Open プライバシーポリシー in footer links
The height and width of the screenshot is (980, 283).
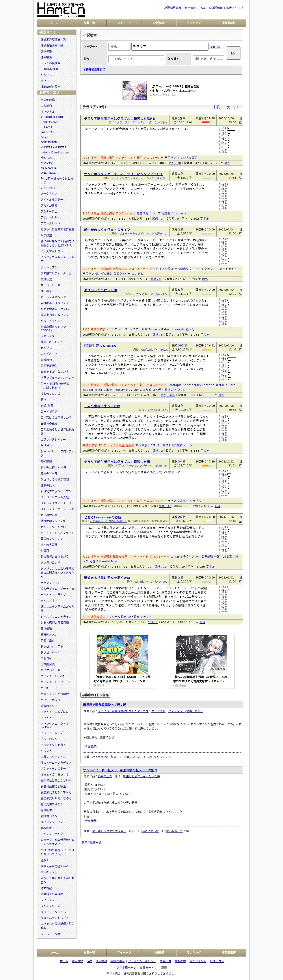coord(142,961)
